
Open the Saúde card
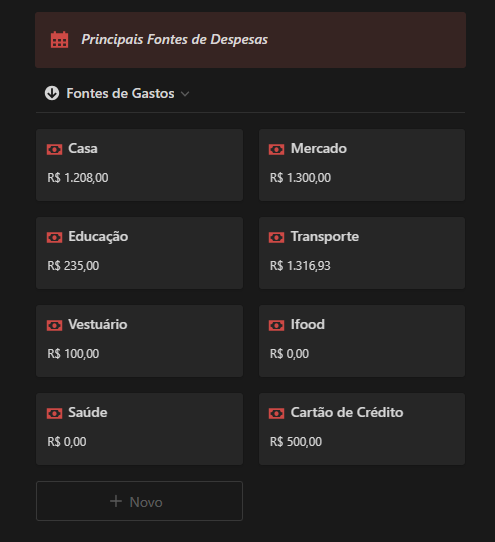point(139,429)
